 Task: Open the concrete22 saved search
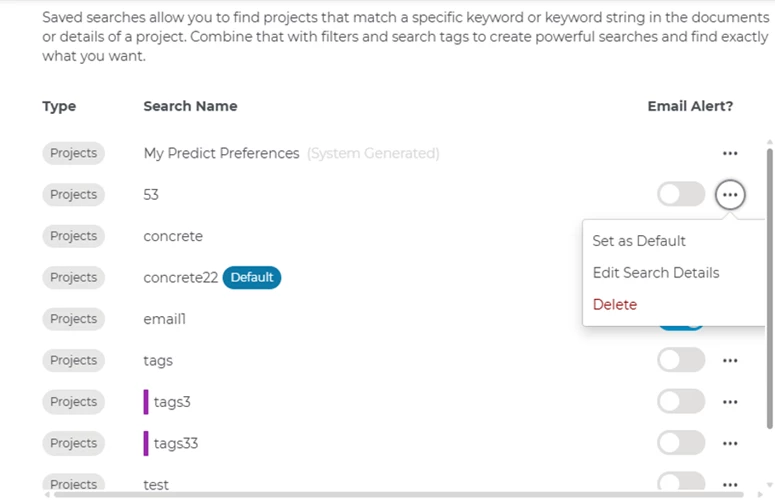coord(180,278)
